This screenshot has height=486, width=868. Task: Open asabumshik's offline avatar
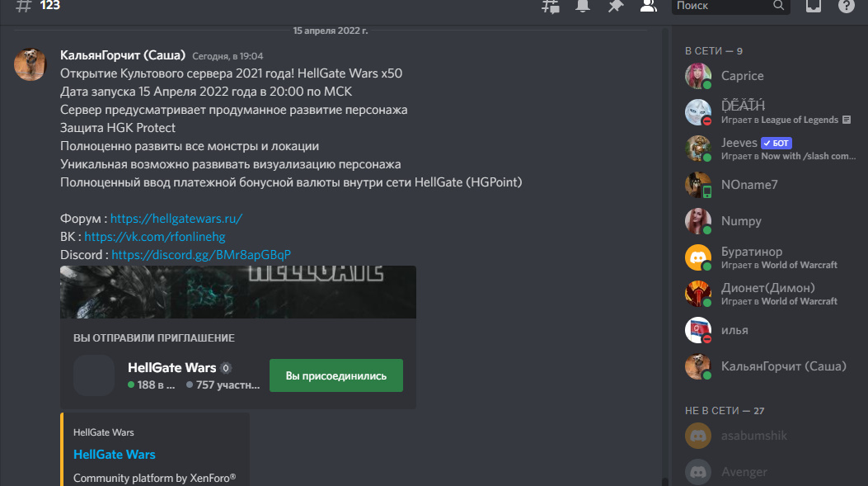click(698, 436)
